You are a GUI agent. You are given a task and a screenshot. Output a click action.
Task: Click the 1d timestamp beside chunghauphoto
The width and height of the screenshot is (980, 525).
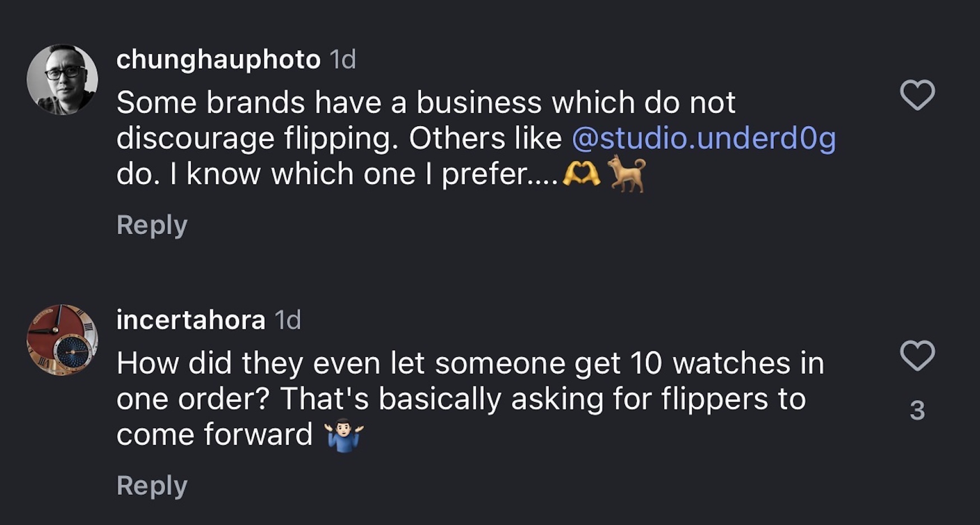coord(342,59)
